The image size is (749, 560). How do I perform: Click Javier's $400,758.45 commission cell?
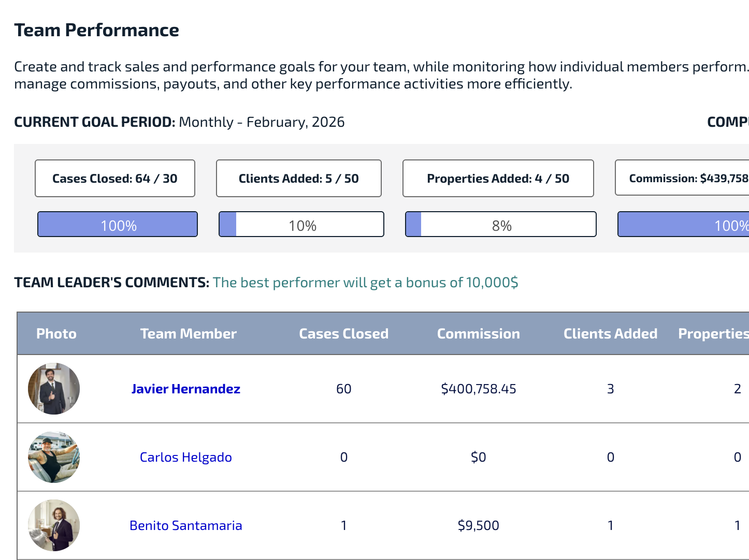tap(478, 389)
